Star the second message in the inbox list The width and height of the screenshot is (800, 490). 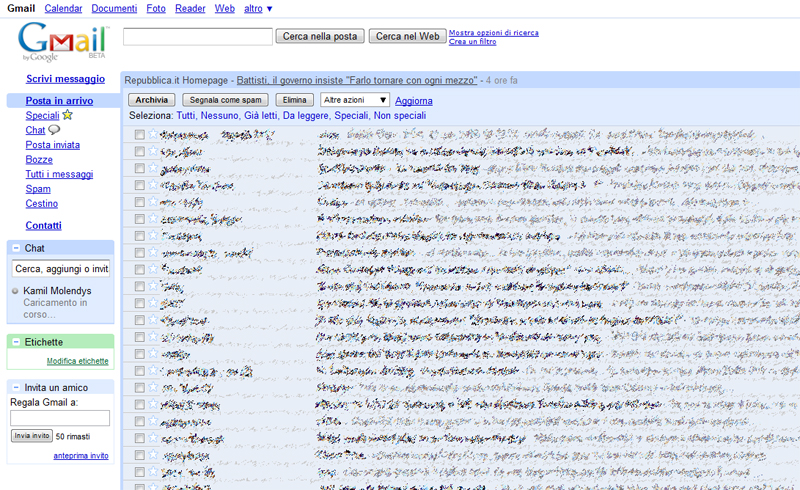click(x=153, y=151)
